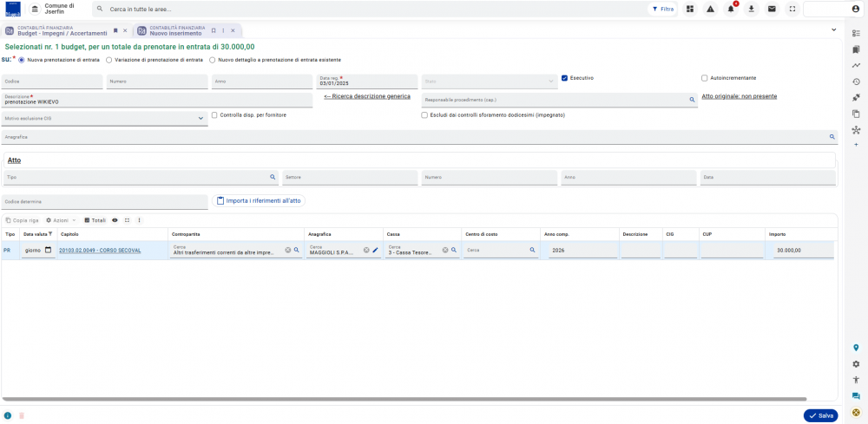Click the plus icon in right sidebar
Viewport: 868px width, 424px height.
(856, 144)
